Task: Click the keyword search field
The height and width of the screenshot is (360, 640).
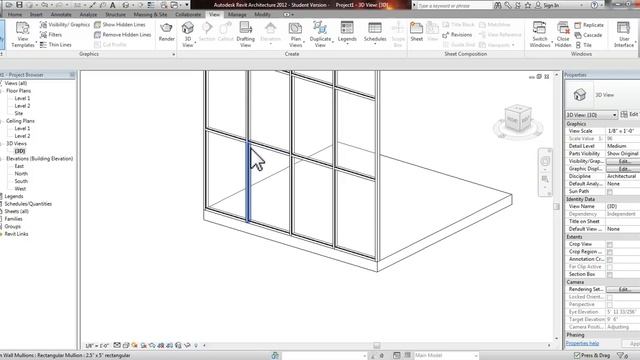Action: tap(454, 5)
